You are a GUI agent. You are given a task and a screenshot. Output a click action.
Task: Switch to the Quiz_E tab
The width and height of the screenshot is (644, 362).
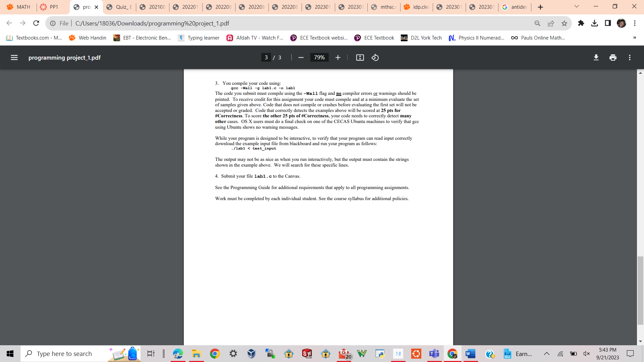[120, 7]
